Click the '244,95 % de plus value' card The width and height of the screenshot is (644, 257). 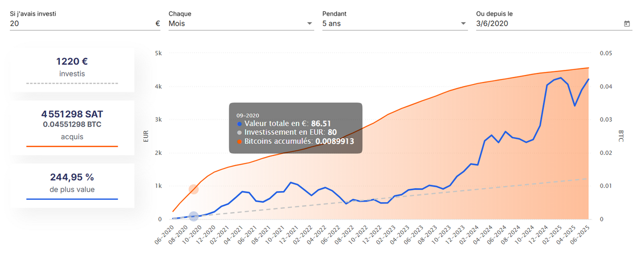72,186
